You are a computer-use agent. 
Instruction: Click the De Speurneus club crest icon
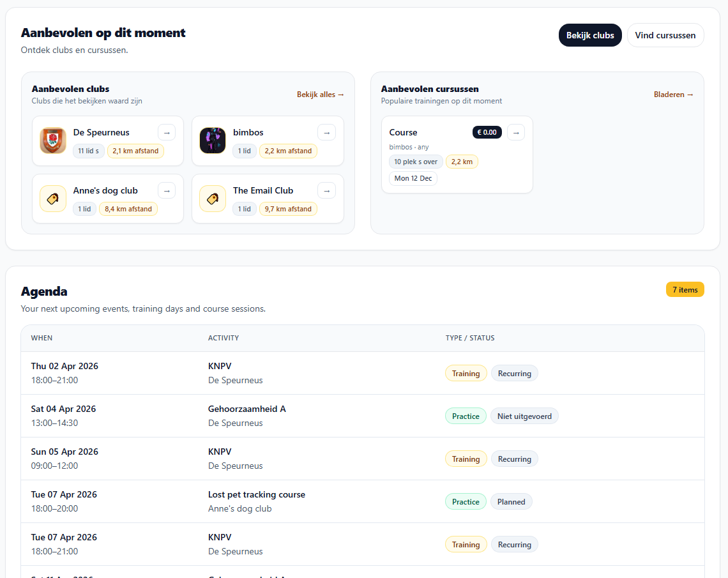point(52,141)
